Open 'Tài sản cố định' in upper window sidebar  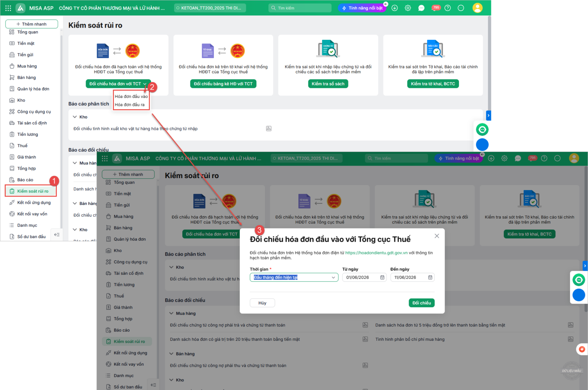(x=32, y=123)
